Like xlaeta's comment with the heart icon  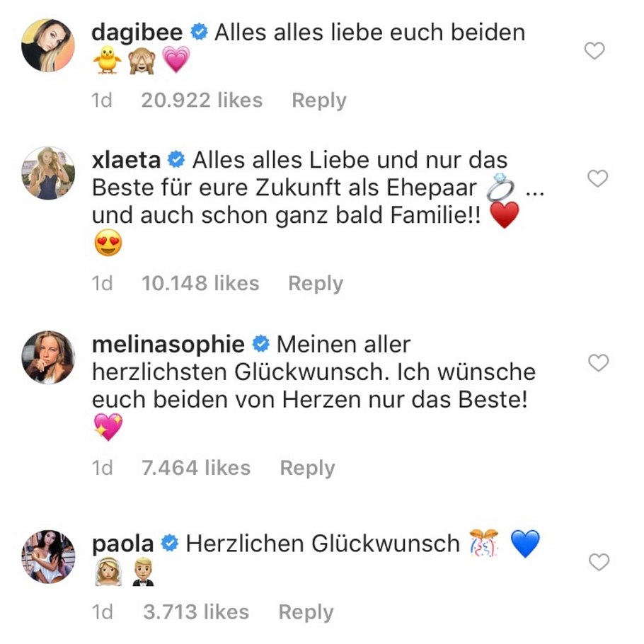(x=598, y=179)
